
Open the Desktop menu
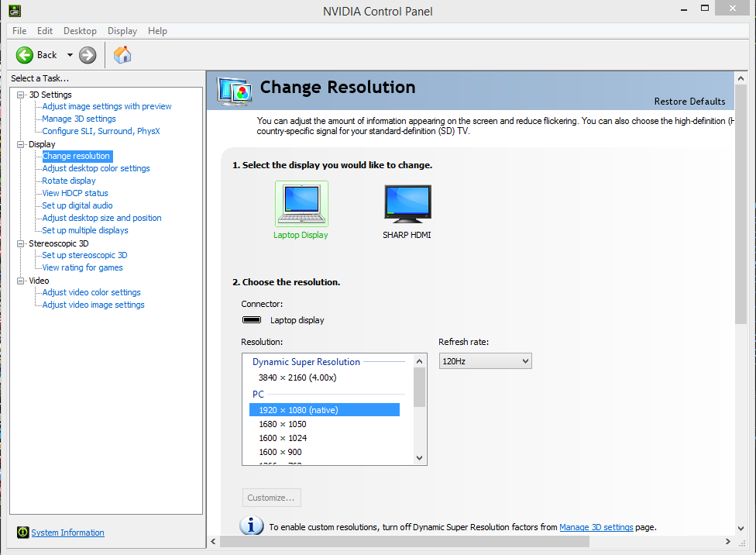pos(80,31)
